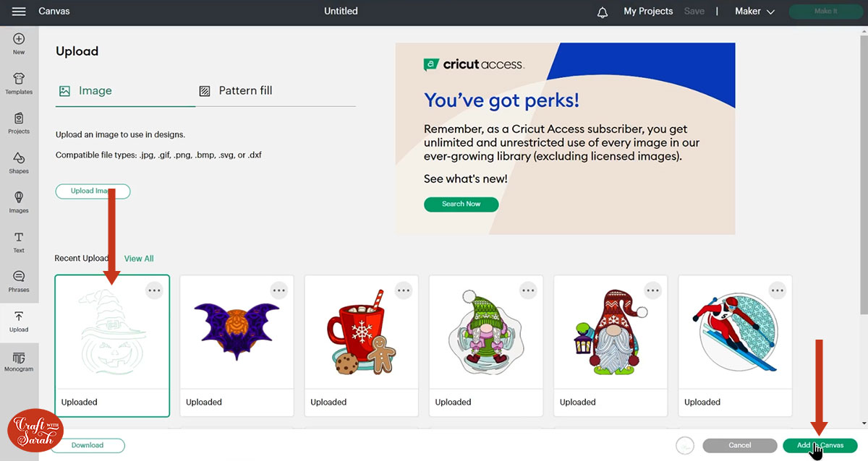Click the Upload Image button
This screenshot has height=461, width=868.
93,191
